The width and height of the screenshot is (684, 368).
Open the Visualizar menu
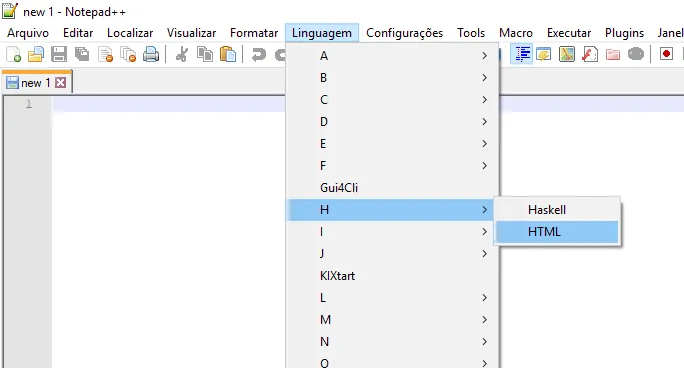tap(192, 33)
